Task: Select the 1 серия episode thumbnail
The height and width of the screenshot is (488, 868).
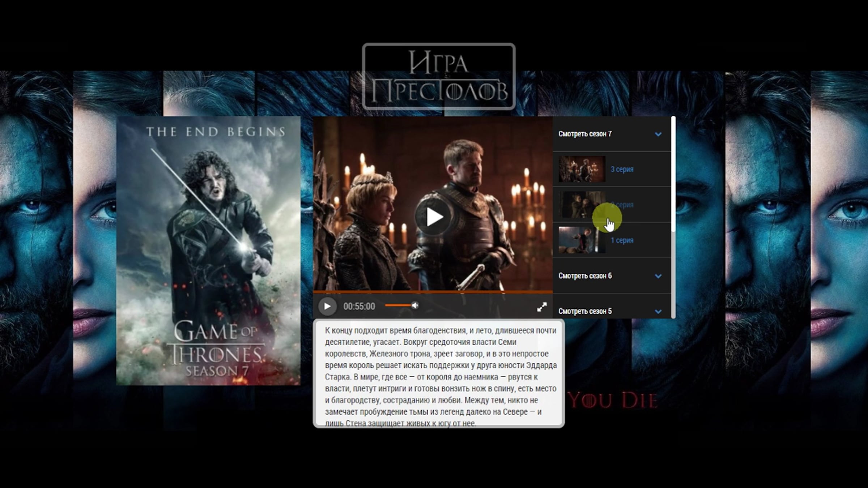Action: (x=582, y=240)
